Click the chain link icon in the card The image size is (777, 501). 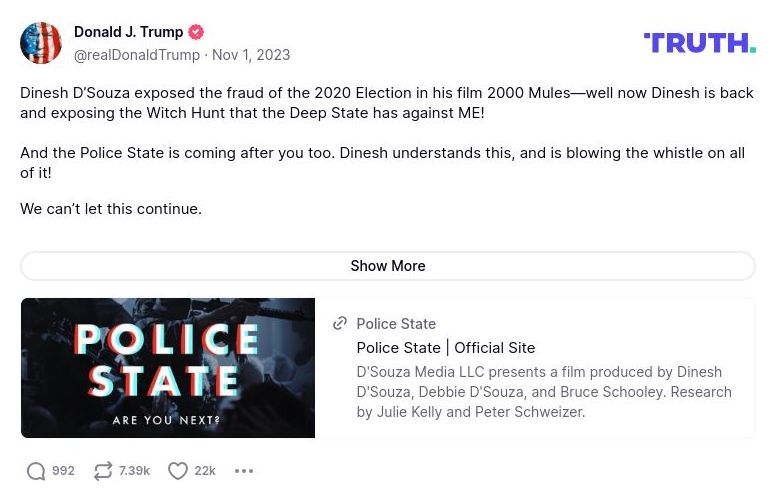[x=340, y=324]
